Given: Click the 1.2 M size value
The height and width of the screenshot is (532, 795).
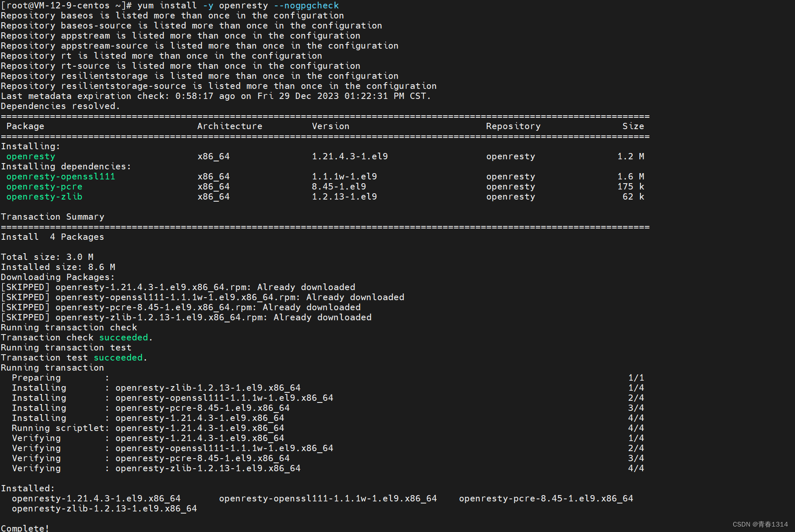Looking at the screenshot, I should click(631, 156).
